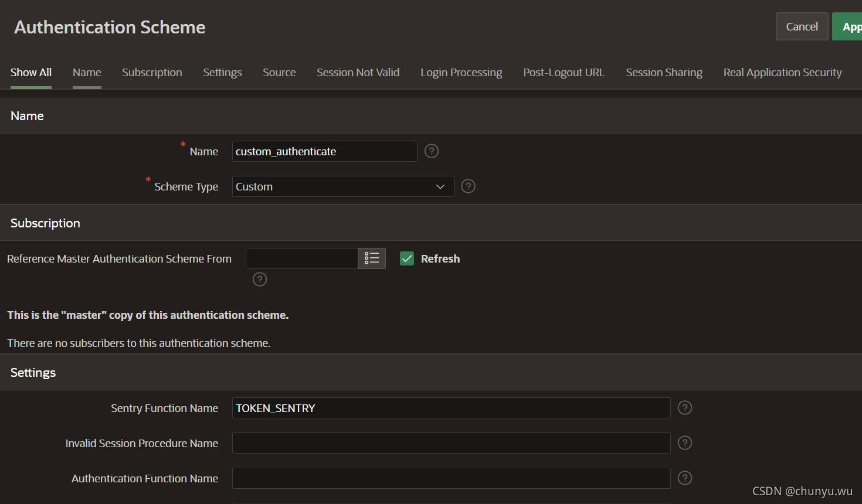Open help for Scheme Type
The width and height of the screenshot is (862, 504).
pos(467,186)
